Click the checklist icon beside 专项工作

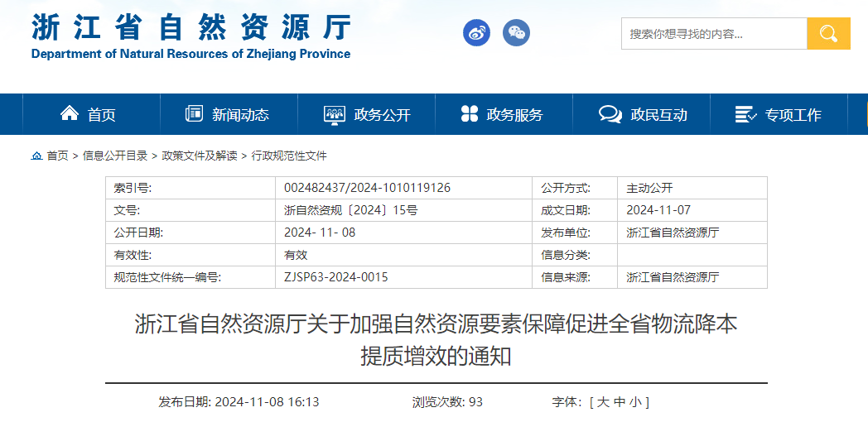coord(745,114)
